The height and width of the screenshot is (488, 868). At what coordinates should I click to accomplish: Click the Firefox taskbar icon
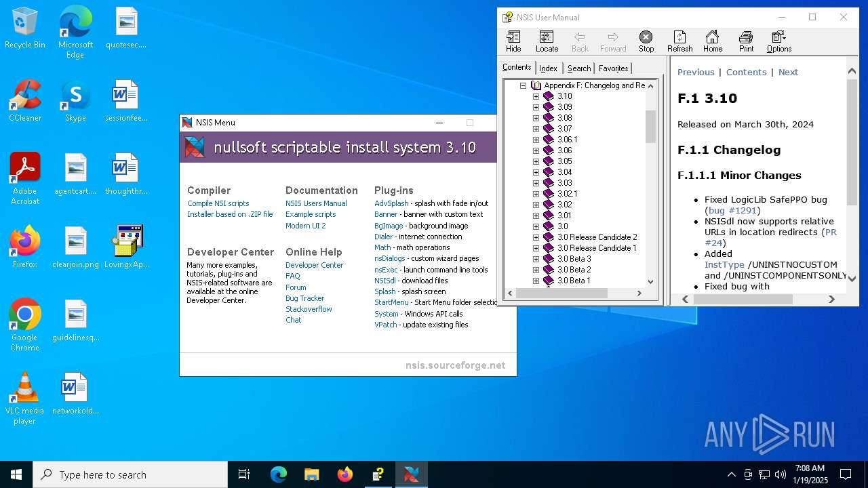coord(344,474)
